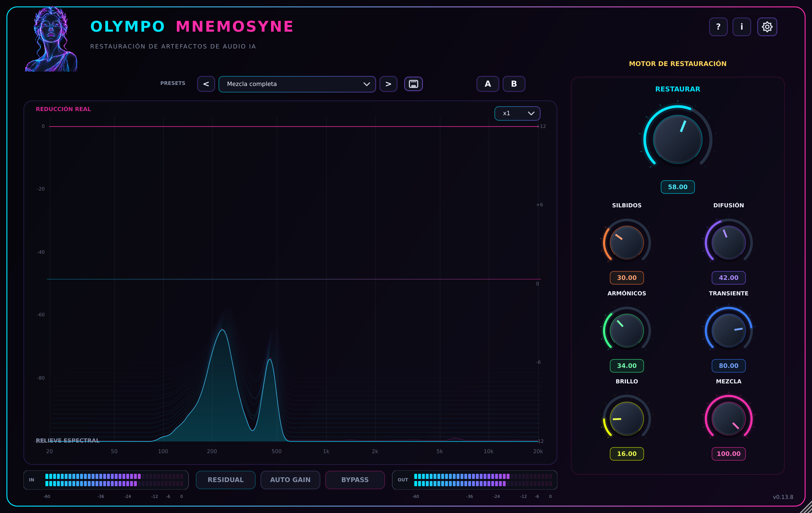Click the Mnemosyne goddess logo
Viewport: 812px width, 513px height.
point(51,39)
